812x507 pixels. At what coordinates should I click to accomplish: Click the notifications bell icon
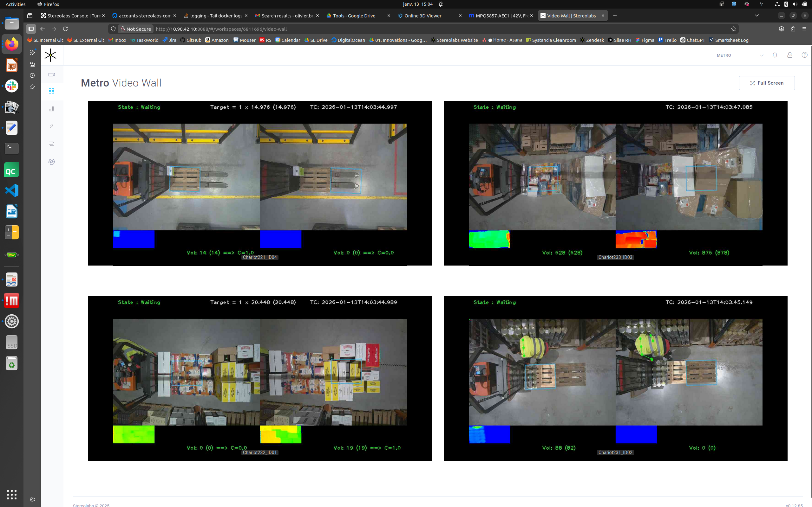[775, 55]
